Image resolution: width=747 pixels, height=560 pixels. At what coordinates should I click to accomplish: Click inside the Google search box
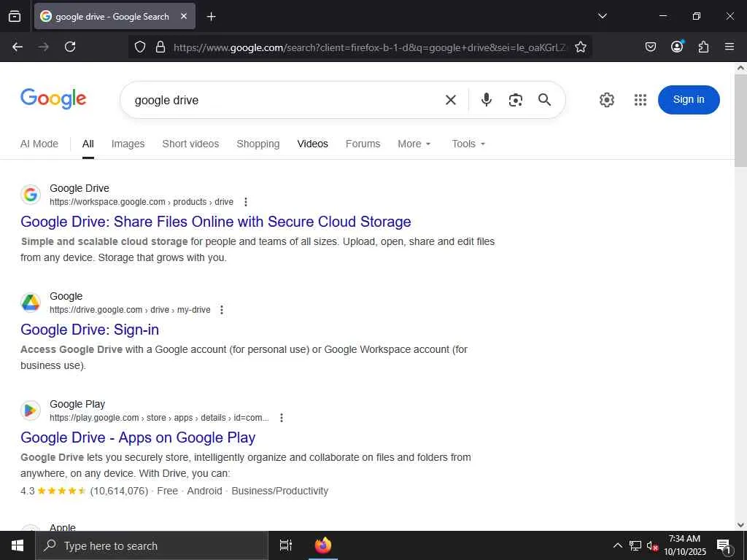tap(286, 100)
